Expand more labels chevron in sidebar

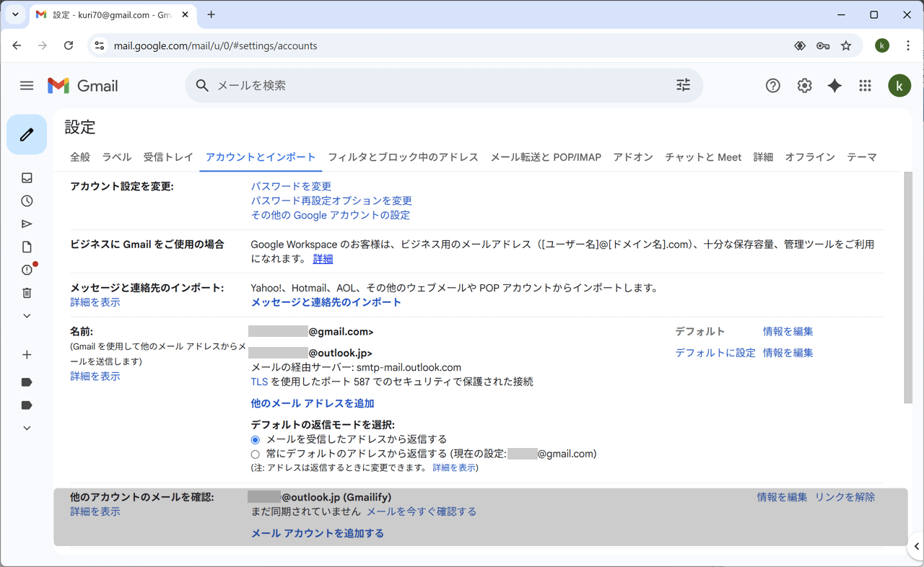tap(27, 428)
